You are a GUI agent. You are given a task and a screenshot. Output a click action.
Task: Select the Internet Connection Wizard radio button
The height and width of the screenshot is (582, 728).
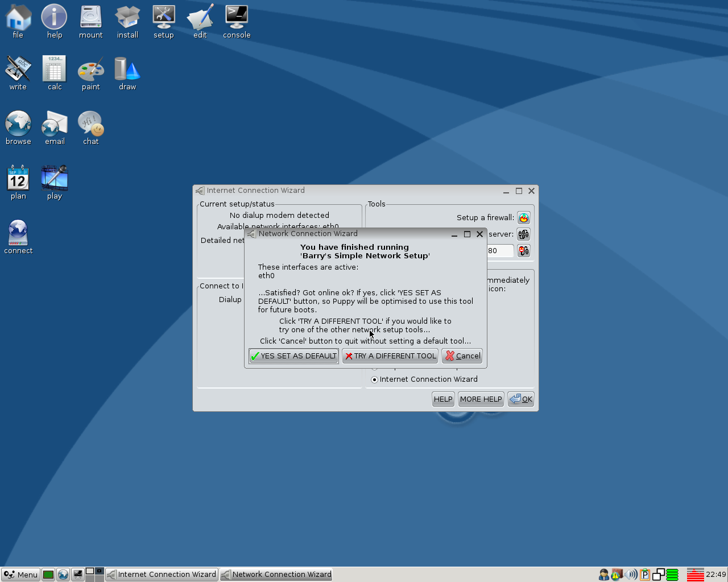(374, 379)
